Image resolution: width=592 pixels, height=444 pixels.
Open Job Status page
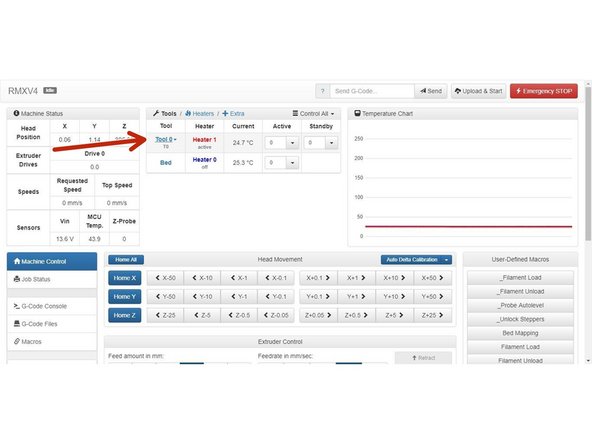pos(52,279)
